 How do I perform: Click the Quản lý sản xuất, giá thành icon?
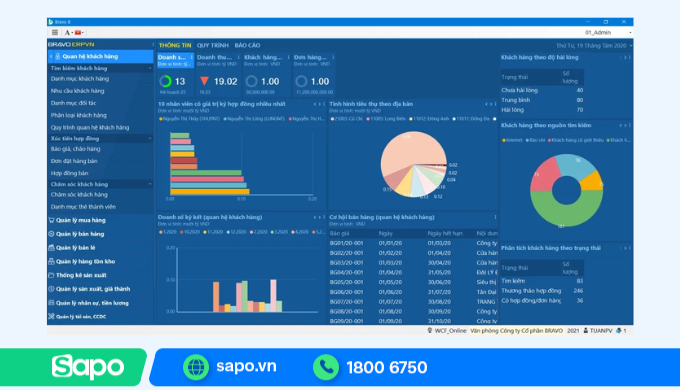[51, 289]
